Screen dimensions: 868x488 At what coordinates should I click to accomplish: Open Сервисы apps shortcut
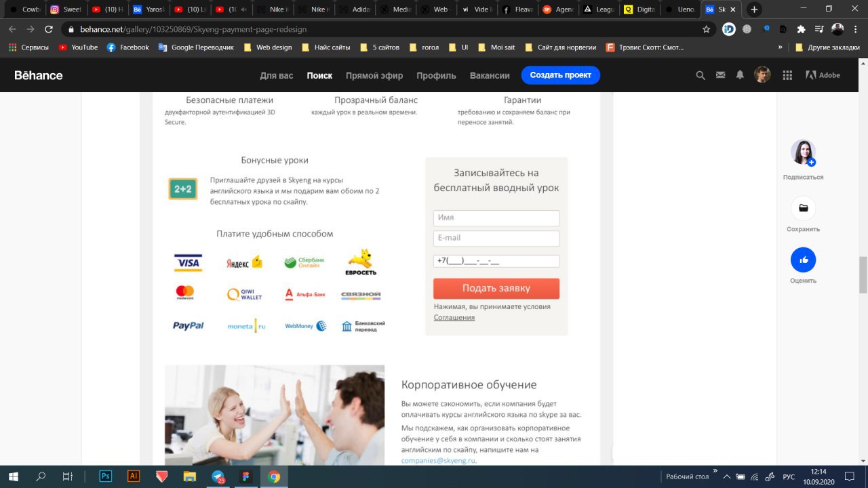click(28, 47)
